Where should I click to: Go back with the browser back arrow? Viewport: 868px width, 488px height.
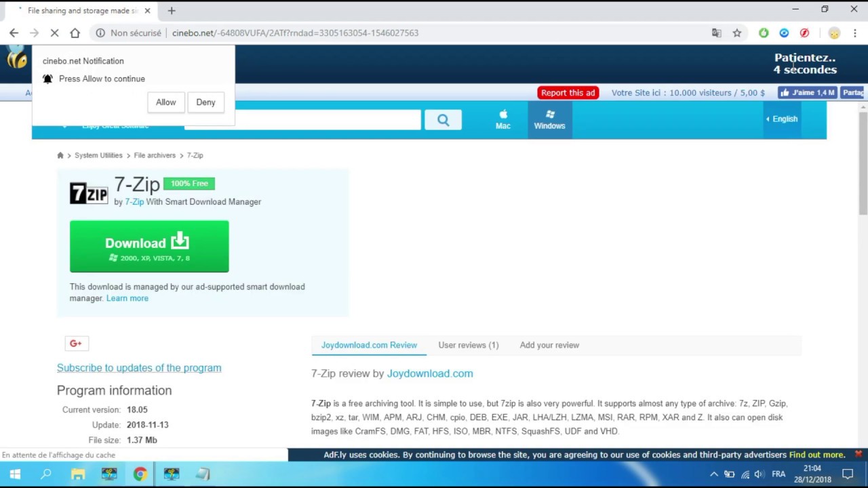point(14,33)
